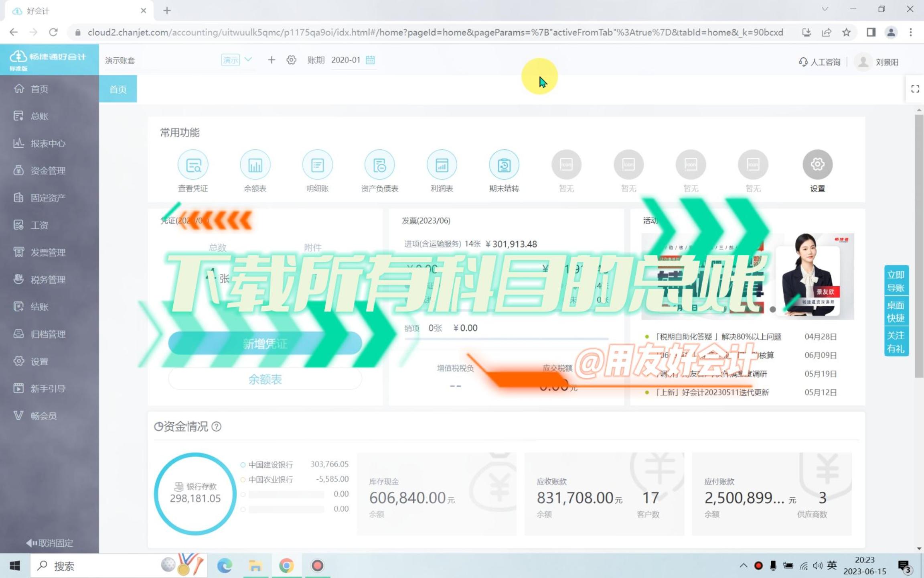Collapse the sidebar via 取消固定
The width and height of the screenshot is (924, 578).
[x=50, y=543]
